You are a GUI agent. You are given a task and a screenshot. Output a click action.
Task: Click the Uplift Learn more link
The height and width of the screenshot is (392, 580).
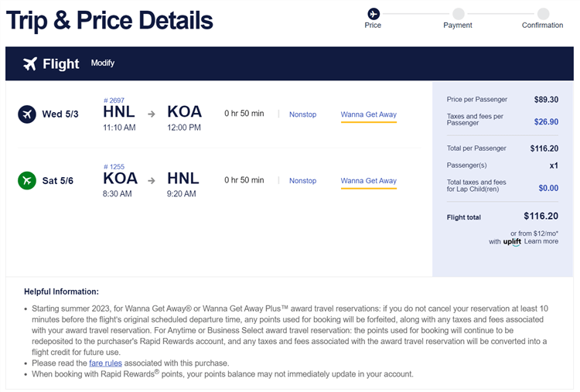[x=541, y=241]
